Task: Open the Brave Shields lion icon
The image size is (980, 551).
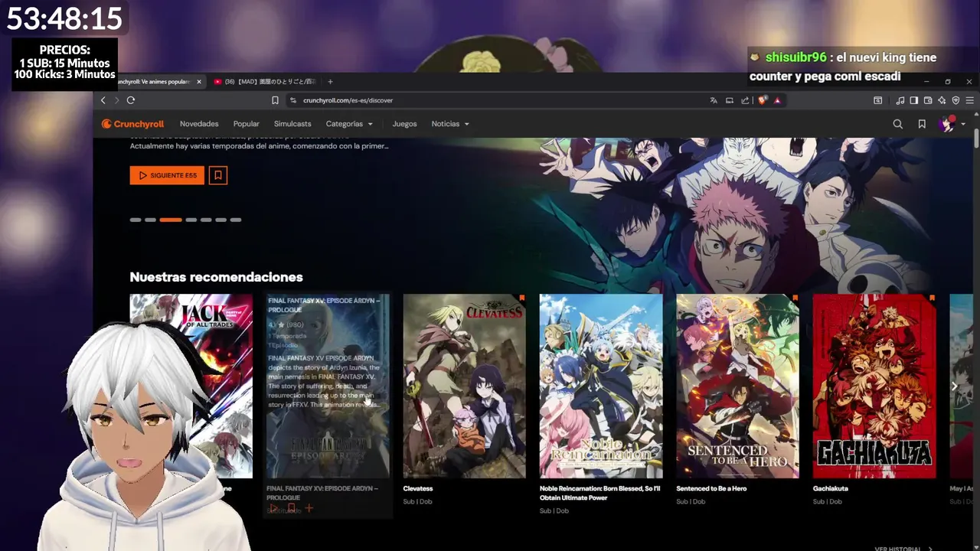Action: point(763,100)
